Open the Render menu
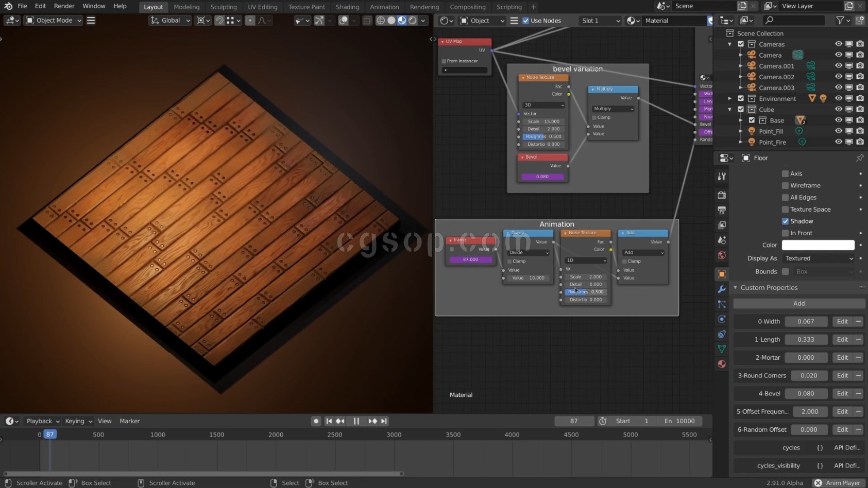Viewport: 868px width, 488px height. pos(64,6)
